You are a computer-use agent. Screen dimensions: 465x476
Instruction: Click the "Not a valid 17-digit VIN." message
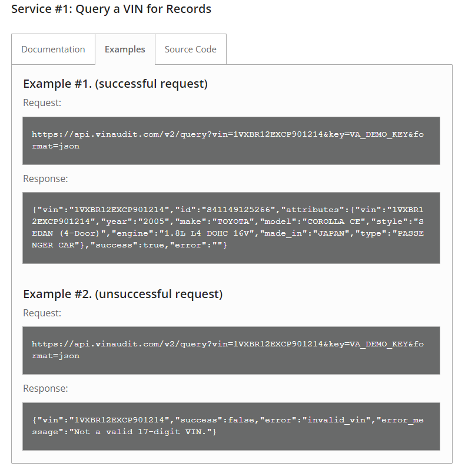[141, 432]
